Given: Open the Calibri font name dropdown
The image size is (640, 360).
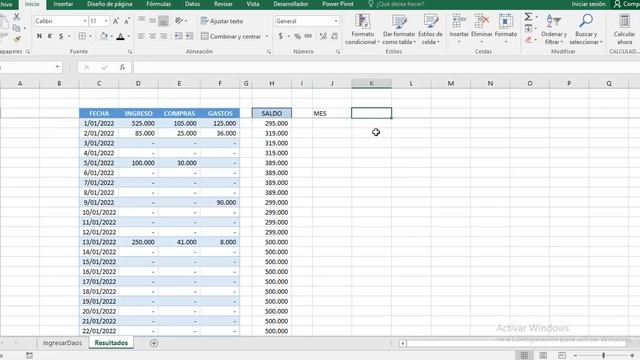Looking at the screenshot, I should pyautogui.click(x=85, y=21).
